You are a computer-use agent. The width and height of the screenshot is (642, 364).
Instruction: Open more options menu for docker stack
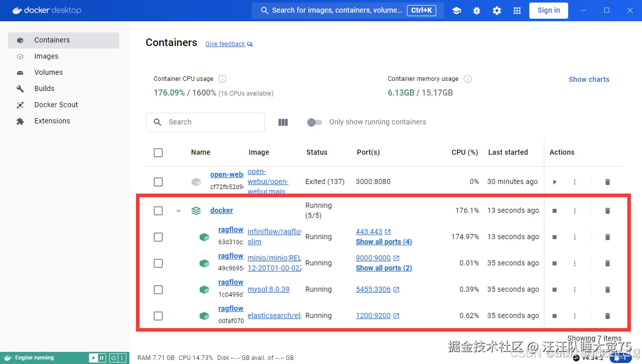(575, 211)
